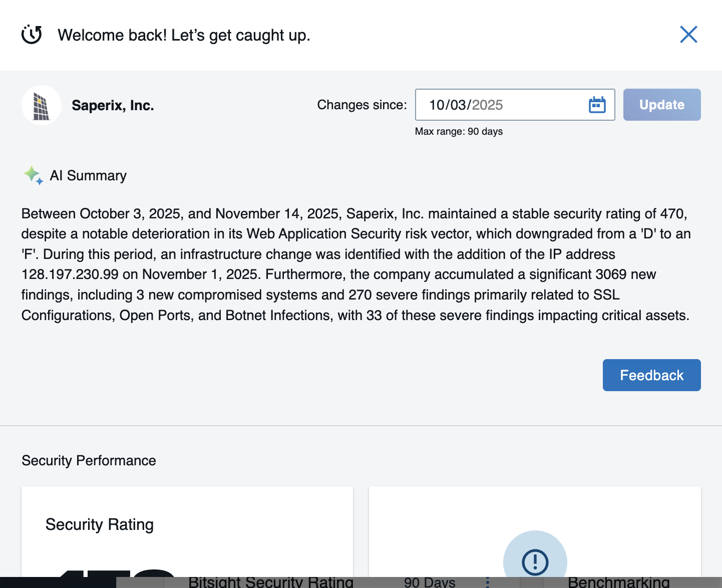
Task: Click the exclamation alert icon
Action: [x=535, y=561]
